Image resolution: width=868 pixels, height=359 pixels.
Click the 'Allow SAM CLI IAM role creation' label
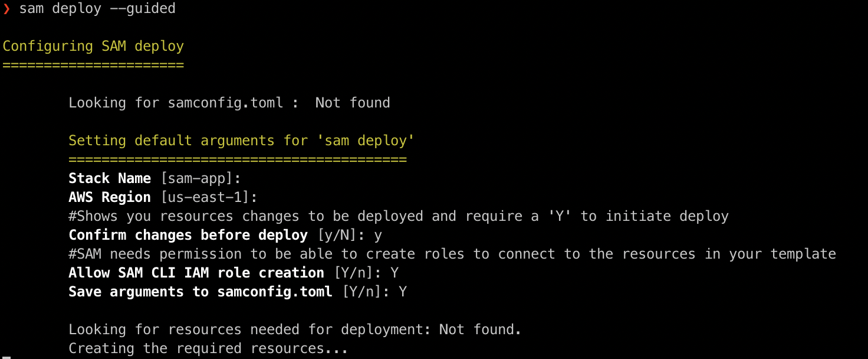(196, 273)
